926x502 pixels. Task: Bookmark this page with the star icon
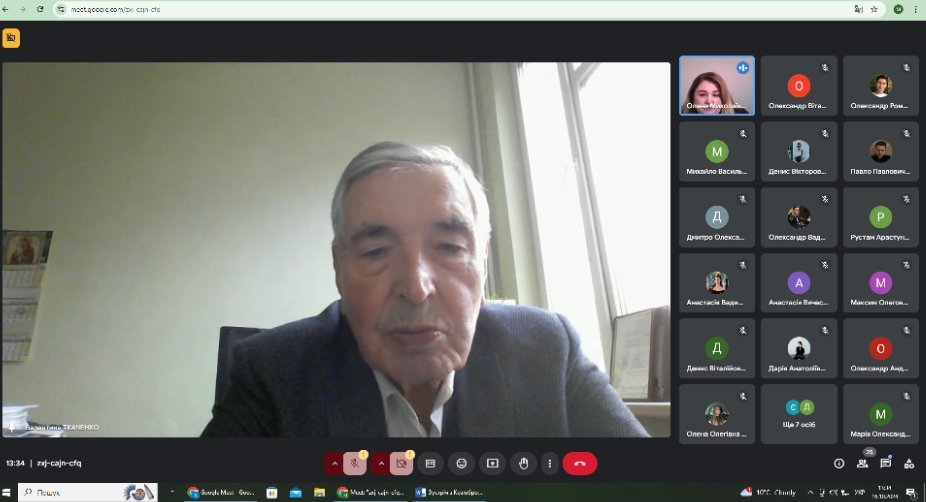[x=873, y=9]
